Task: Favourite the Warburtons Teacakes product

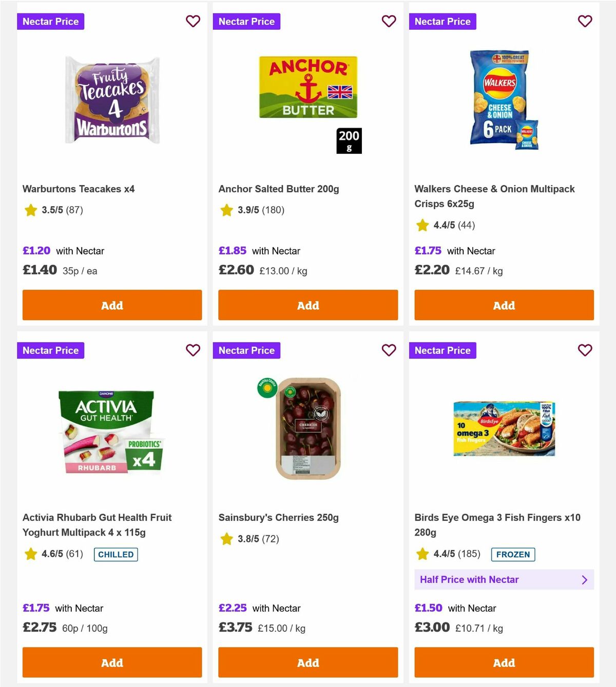Action: pyautogui.click(x=193, y=22)
